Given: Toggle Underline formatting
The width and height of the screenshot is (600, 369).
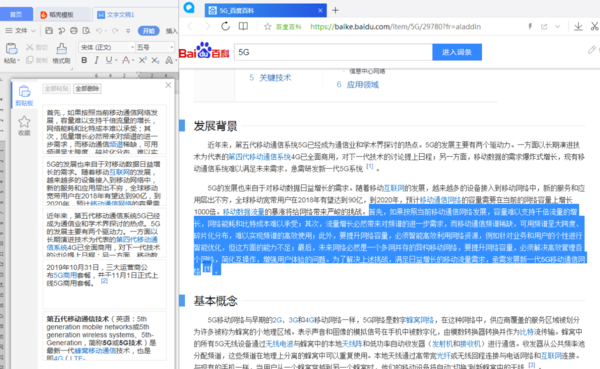Looking at the screenshot, I should (x=109, y=60).
